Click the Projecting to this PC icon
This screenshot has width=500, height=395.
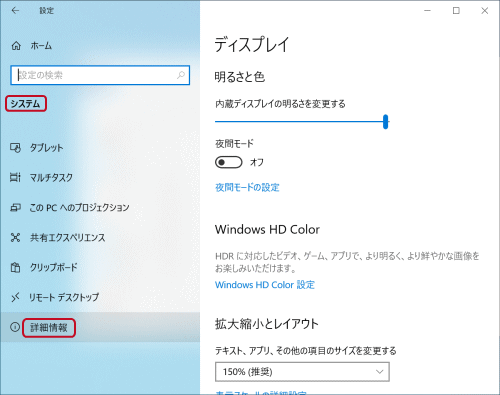(15, 207)
